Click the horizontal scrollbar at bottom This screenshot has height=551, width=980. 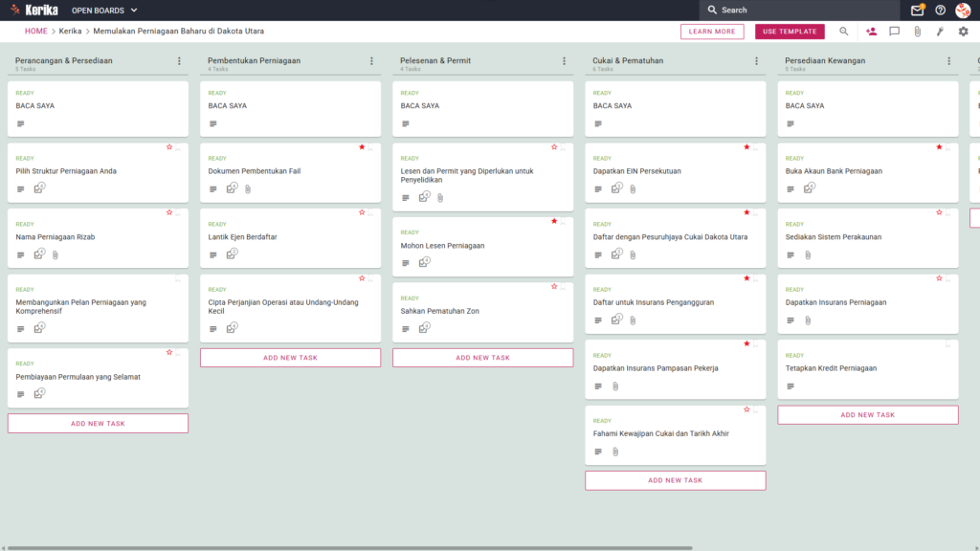click(x=350, y=548)
